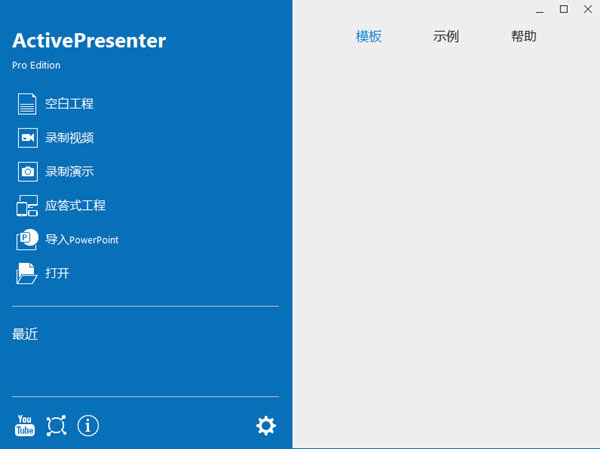Image resolution: width=600 pixels, height=449 pixels.
Task: Click the open folder icon
Action: pos(27,273)
